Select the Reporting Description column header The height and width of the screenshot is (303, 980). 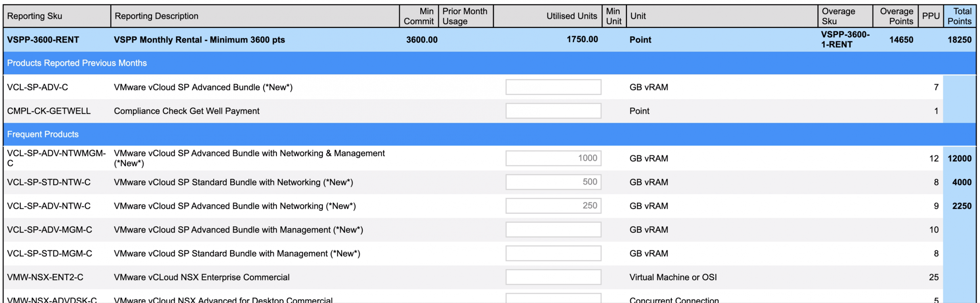tap(255, 16)
